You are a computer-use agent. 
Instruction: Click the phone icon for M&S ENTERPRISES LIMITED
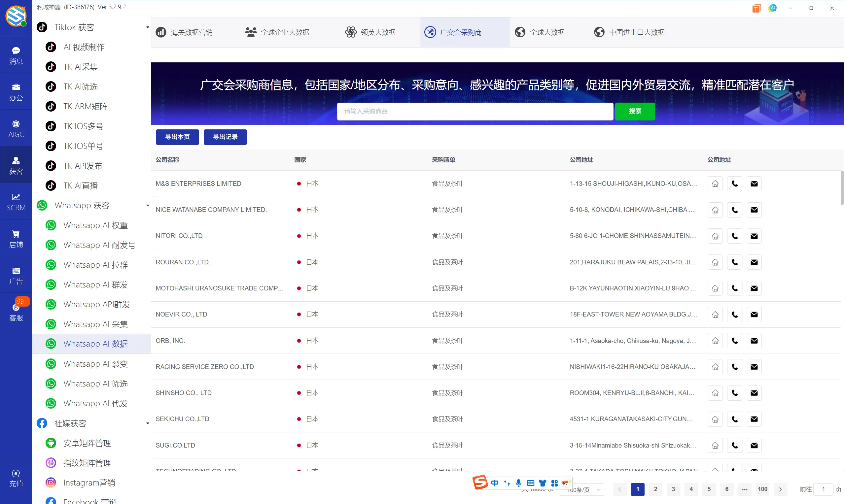(734, 184)
